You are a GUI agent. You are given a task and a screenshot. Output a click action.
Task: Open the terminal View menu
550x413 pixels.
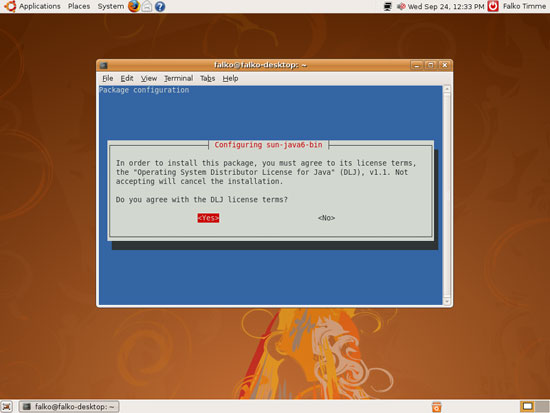pyautogui.click(x=149, y=78)
